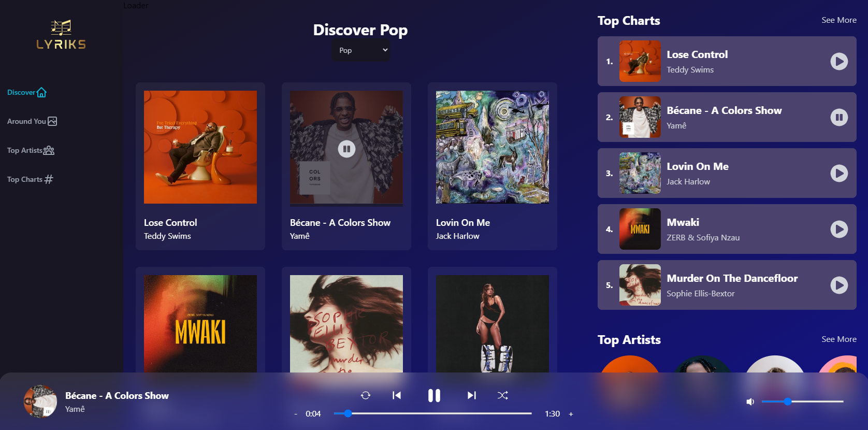Pause on Bécane album cover card
The width and height of the screenshot is (868, 430).
346,149
